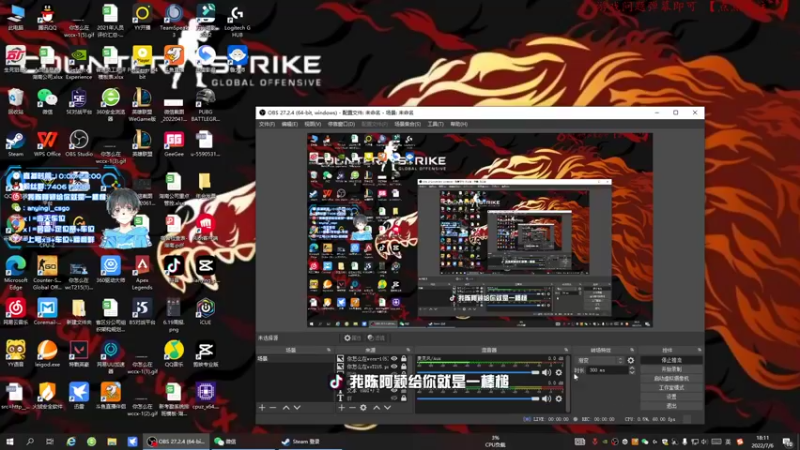
Task: Open the 编辑(E) menu in OBS
Action: click(x=289, y=124)
